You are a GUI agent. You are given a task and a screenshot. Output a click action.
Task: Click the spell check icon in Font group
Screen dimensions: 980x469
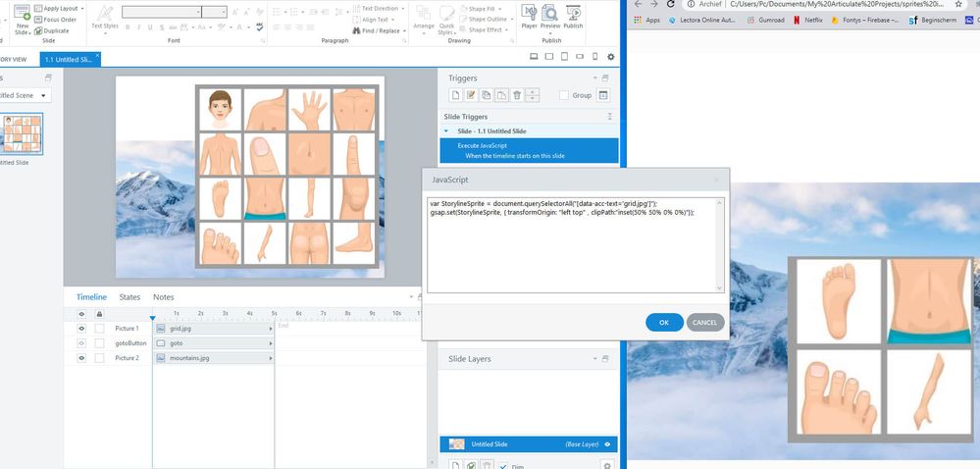point(259,26)
